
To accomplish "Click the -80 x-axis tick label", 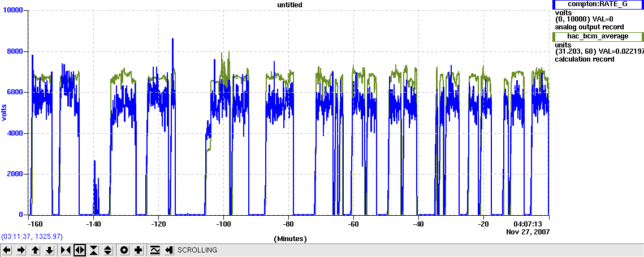I will click(x=288, y=224).
